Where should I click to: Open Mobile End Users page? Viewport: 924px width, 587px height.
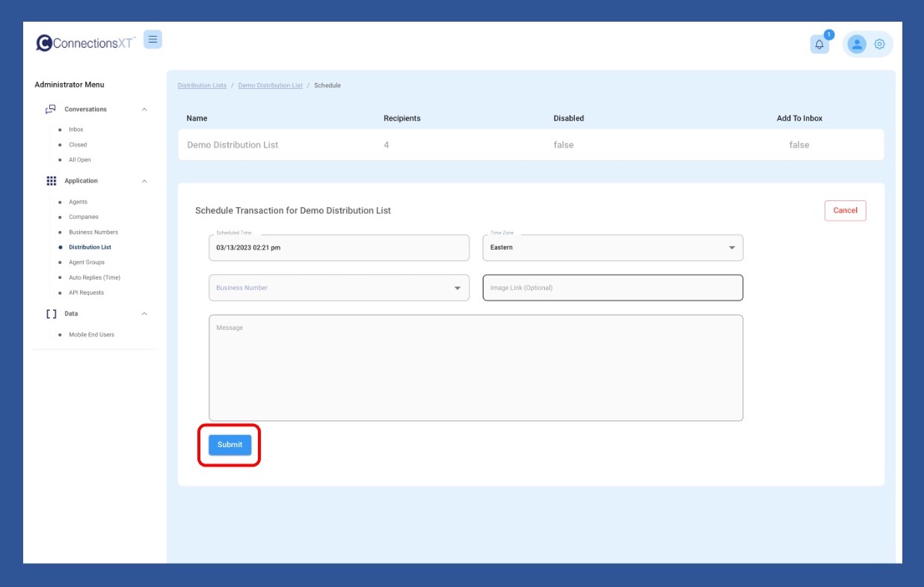click(x=91, y=335)
